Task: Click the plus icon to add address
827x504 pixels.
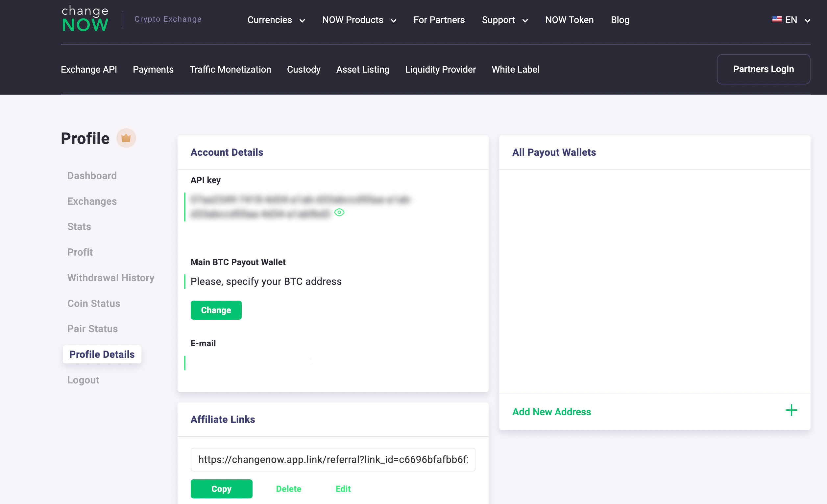Action: (791, 410)
